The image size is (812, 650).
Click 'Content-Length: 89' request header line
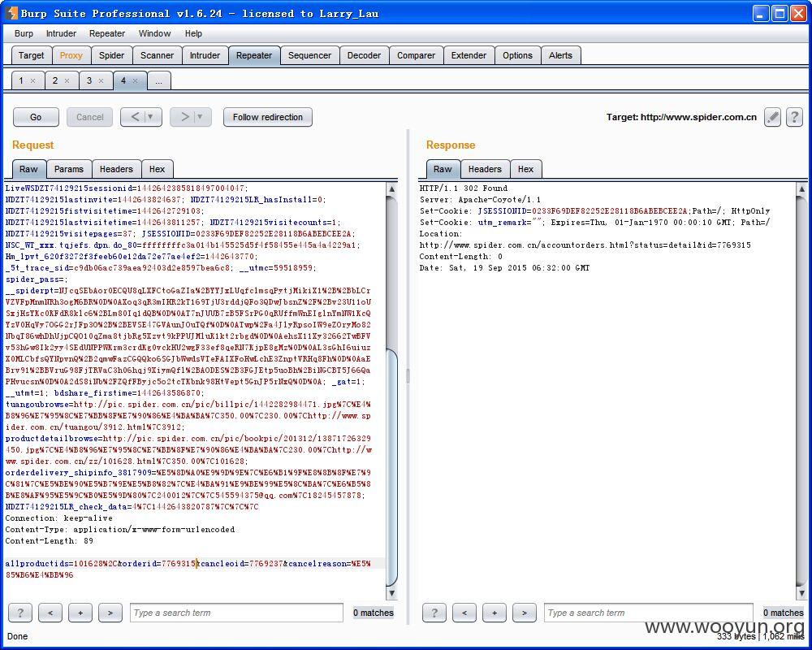coord(50,540)
